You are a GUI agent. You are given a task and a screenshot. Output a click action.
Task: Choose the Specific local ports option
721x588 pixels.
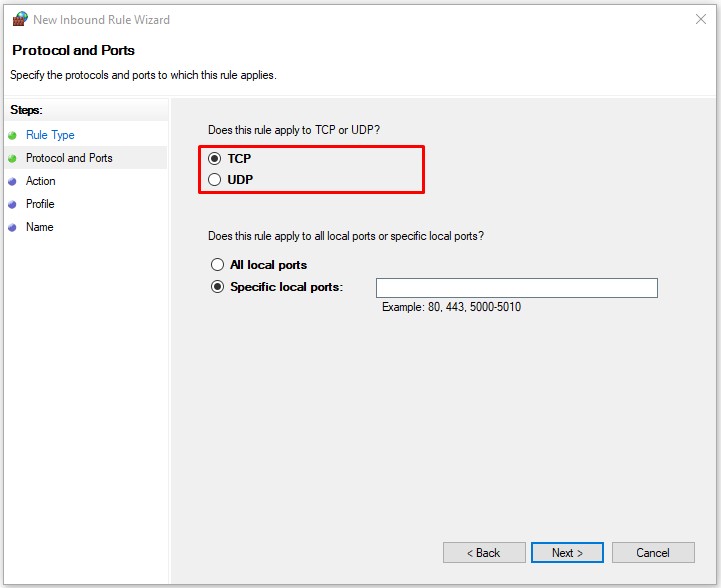[x=217, y=287]
